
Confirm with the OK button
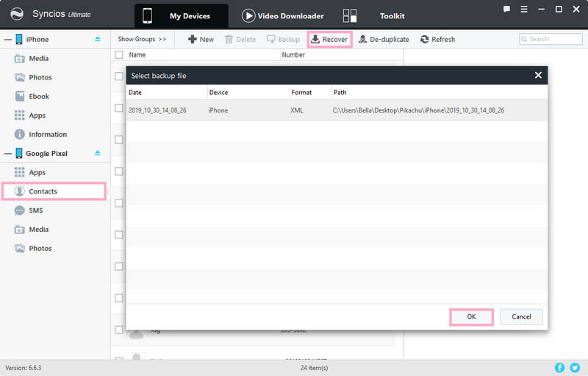click(471, 316)
